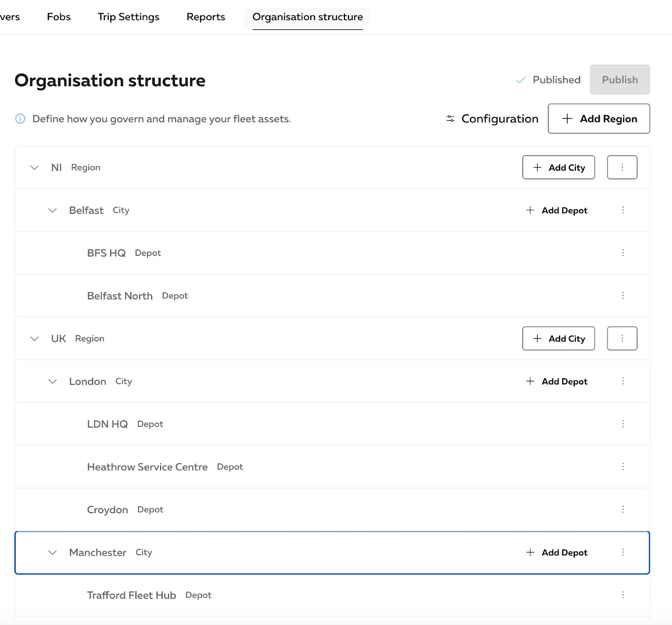Open the Belfast city three-dot menu

coord(623,210)
